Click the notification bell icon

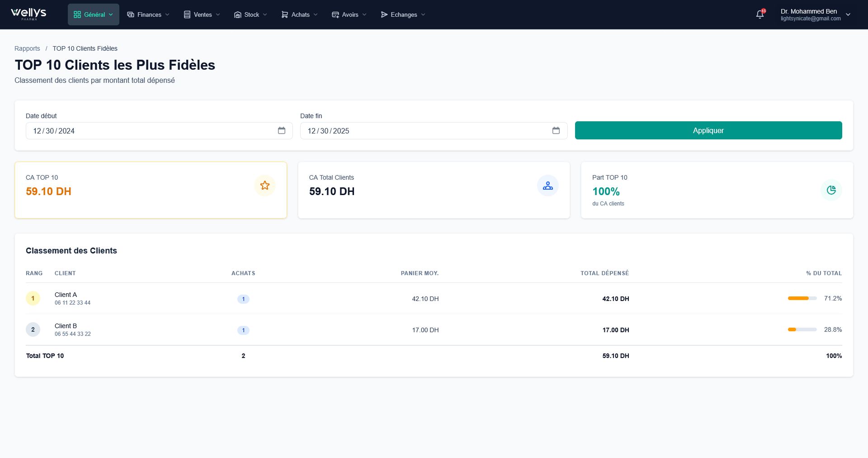point(760,14)
